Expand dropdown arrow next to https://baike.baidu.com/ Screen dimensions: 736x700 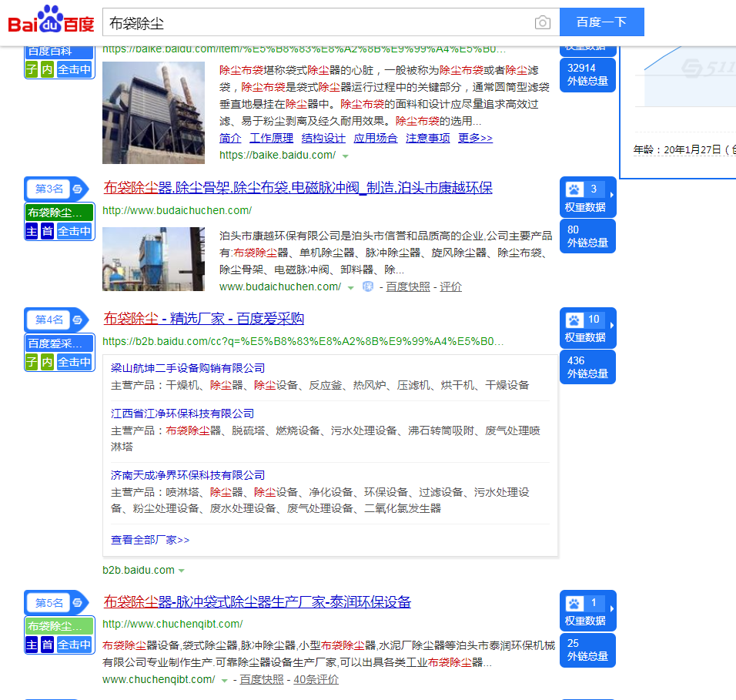pos(346,156)
